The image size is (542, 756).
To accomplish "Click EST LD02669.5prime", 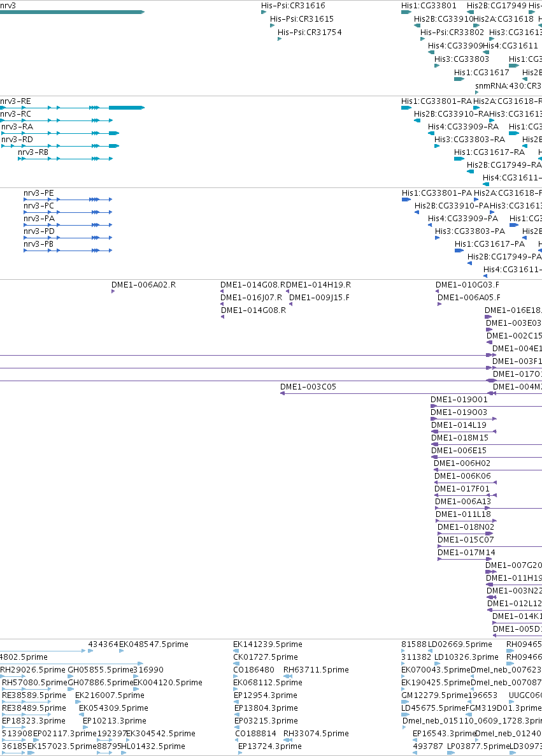I will pyautogui.click(x=460, y=644).
